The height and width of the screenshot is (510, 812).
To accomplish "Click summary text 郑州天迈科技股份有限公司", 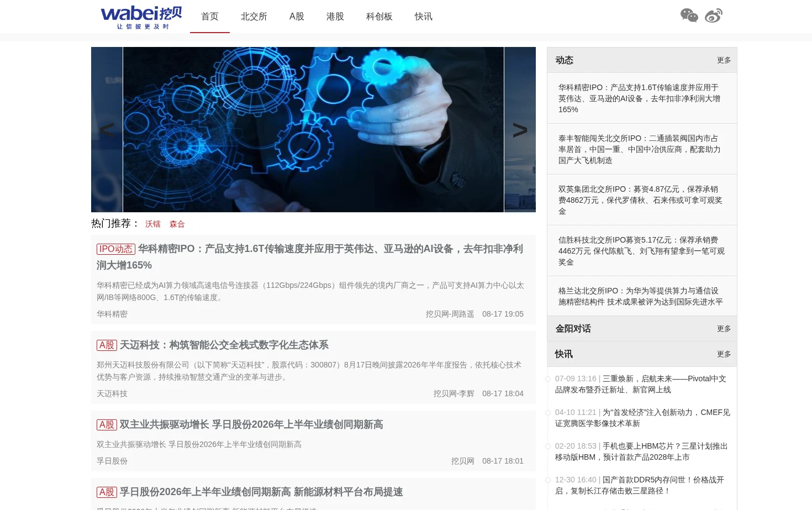I will tap(309, 371).
